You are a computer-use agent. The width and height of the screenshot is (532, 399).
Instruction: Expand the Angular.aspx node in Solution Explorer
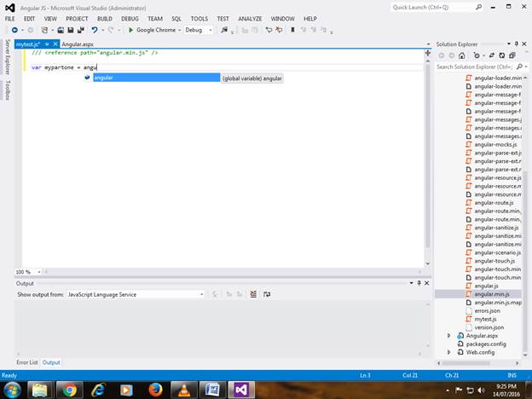448,336
